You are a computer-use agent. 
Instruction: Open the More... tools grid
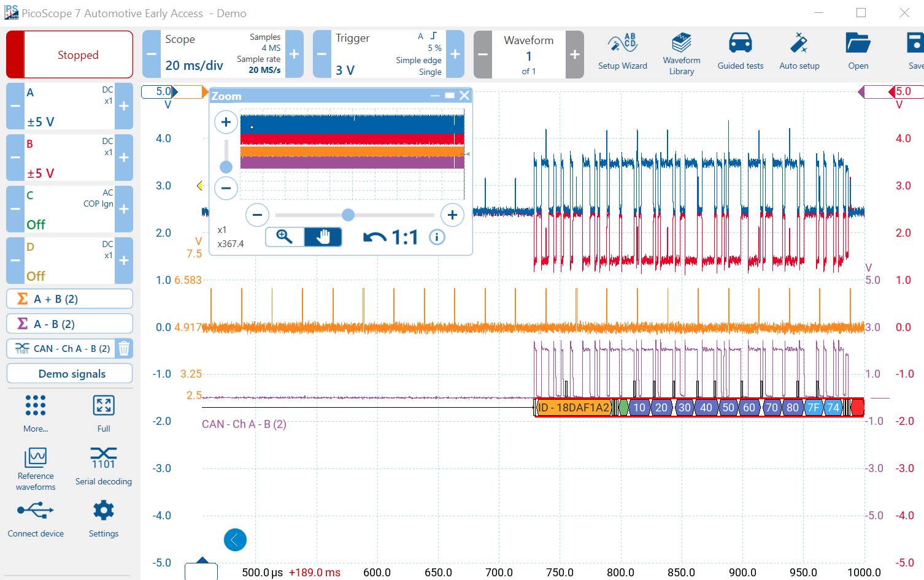36,413
